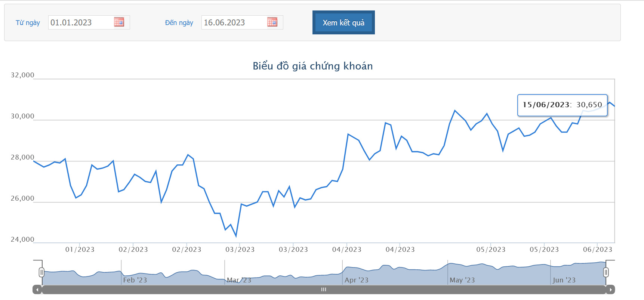Viewport: 644px width, 300px height.
Task: Click the Apr '23 marker in the navigator
Action: 356,280
